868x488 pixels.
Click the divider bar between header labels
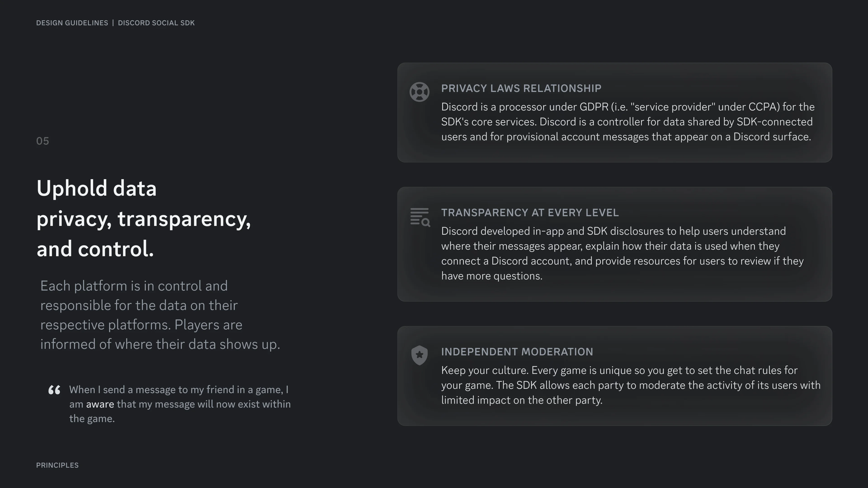coord(113,23)
